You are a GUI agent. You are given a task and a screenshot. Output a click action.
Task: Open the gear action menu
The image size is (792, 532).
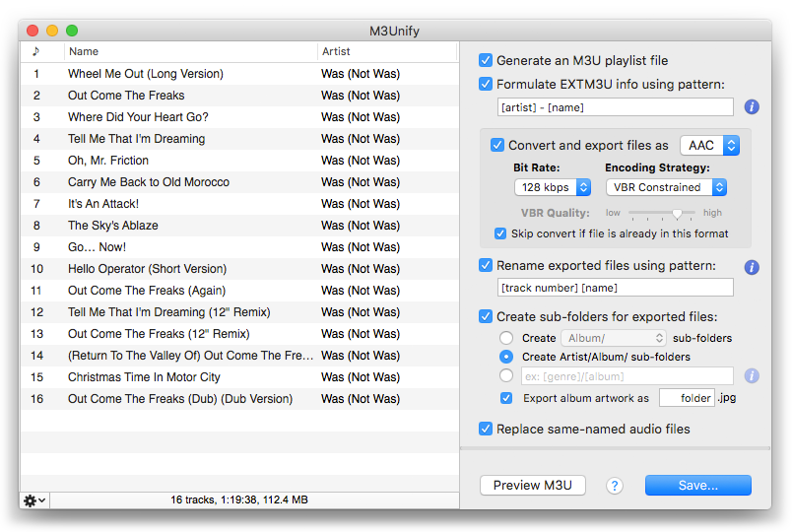(x=34, y=500)
